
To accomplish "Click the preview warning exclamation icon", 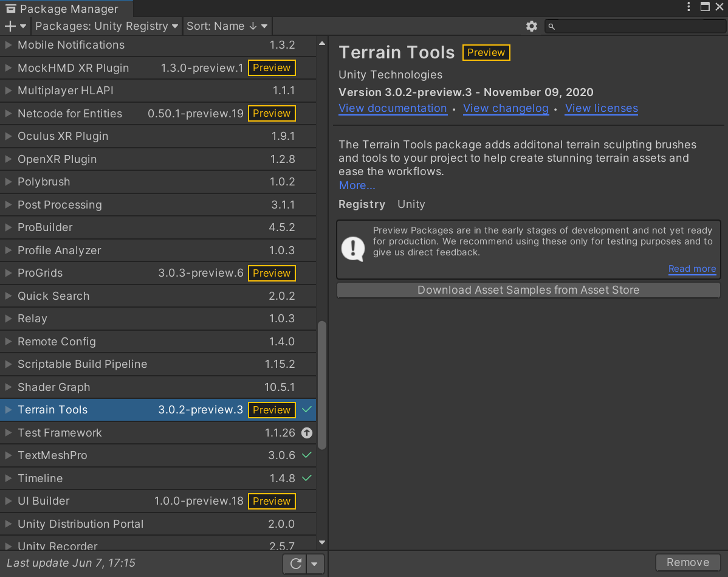I will [x=353, y=249].
